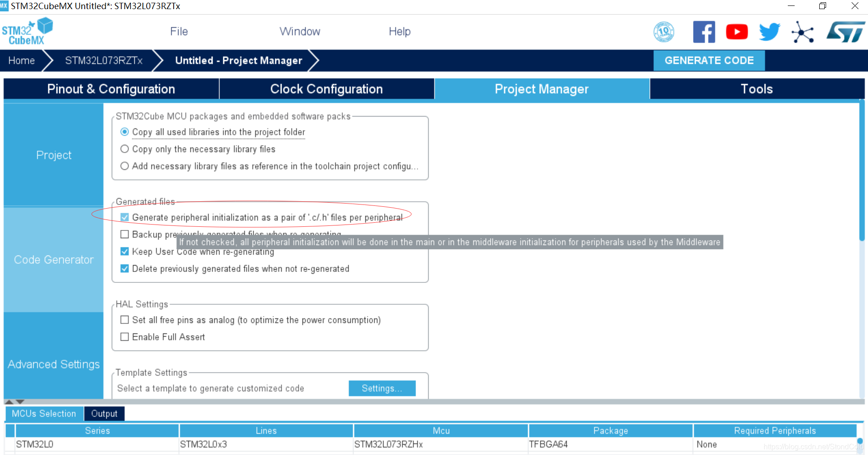Select Copy only the necessary library files
Viewport: 868px width, 455px height.
(x=124, y=149)
